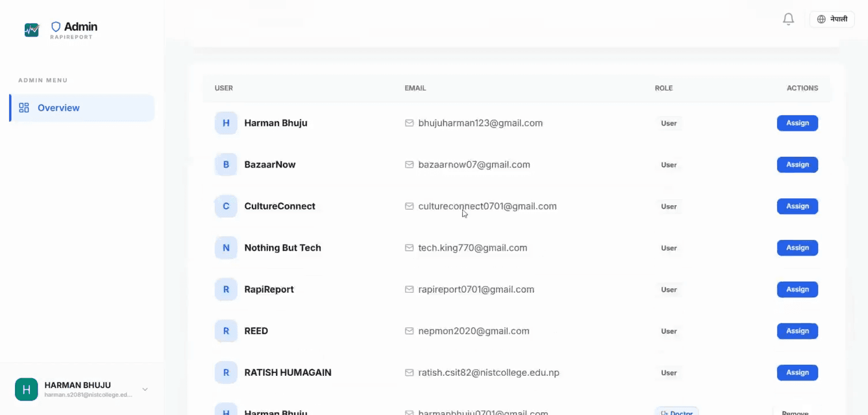Click the N avatar for Nothing But Tech
Image resolution: width=868 pixels, height=415 pixels.
pyautogui.click(x=226, y=248)
